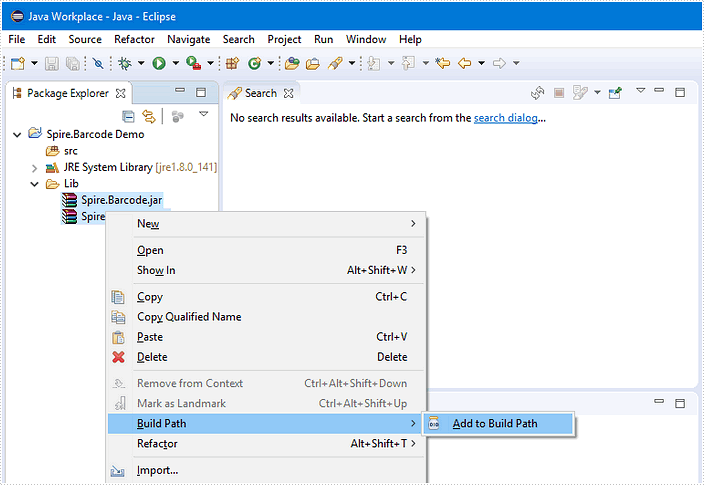This screenshot has height=485, width=704.
Task: Choose Add to Build Path
Action: click(498, 423)
